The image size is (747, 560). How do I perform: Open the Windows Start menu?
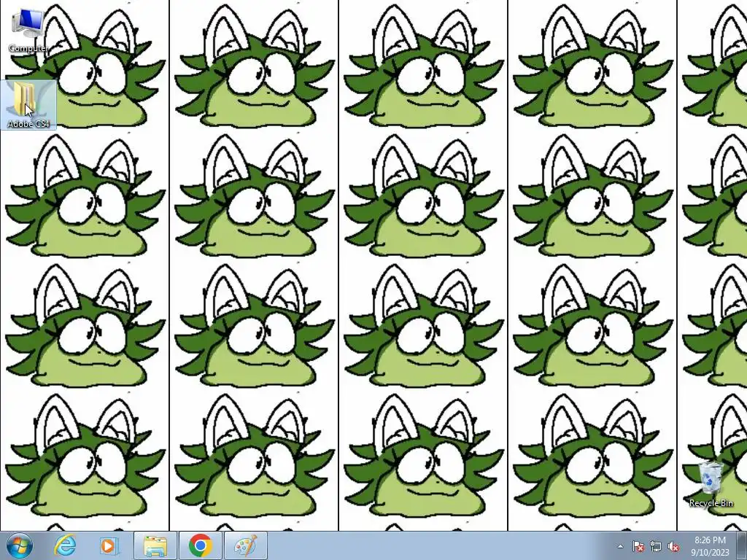pyautogui.click(x=19, y=545)
